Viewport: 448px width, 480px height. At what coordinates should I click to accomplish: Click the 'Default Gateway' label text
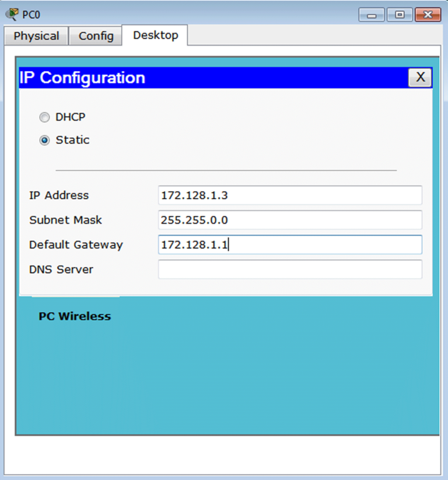pyautogui.click(x=76, y=245)
